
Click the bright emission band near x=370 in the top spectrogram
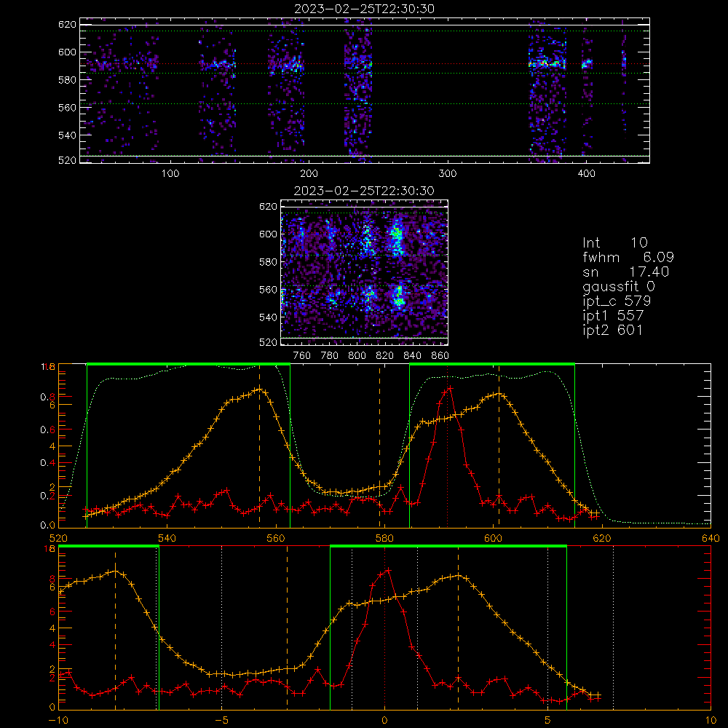(x=547, y=63)
